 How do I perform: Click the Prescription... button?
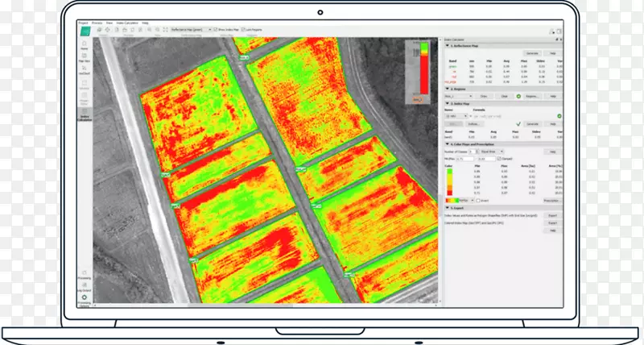(x=552, y=201)
